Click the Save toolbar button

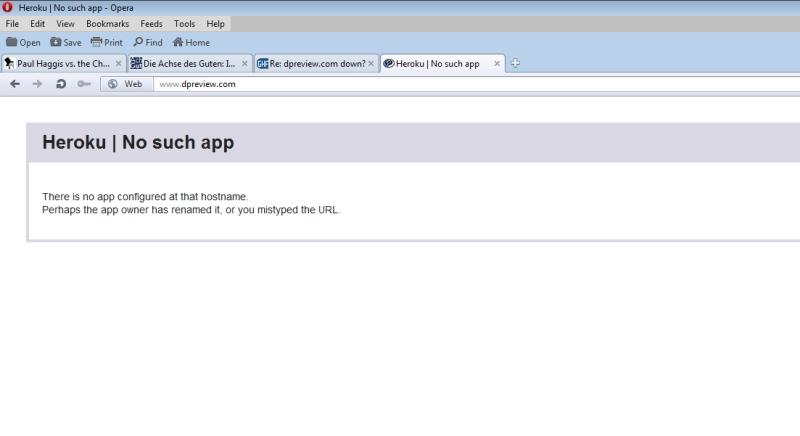(66, 42)
